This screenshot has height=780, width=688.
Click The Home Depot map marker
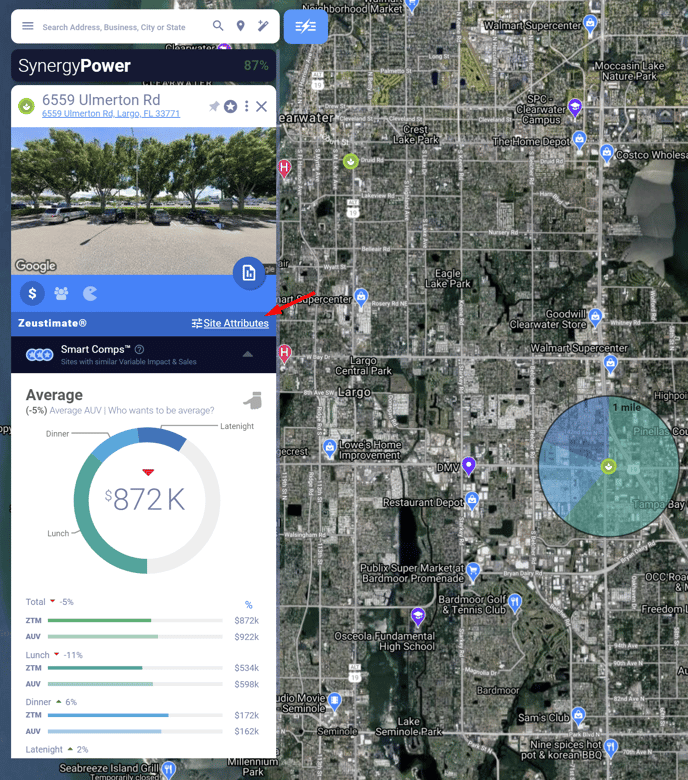(579, 139)
